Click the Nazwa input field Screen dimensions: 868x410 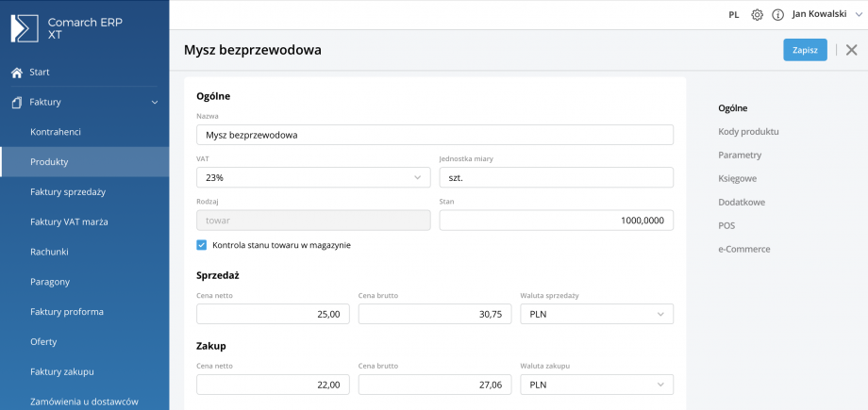[434, 135]
